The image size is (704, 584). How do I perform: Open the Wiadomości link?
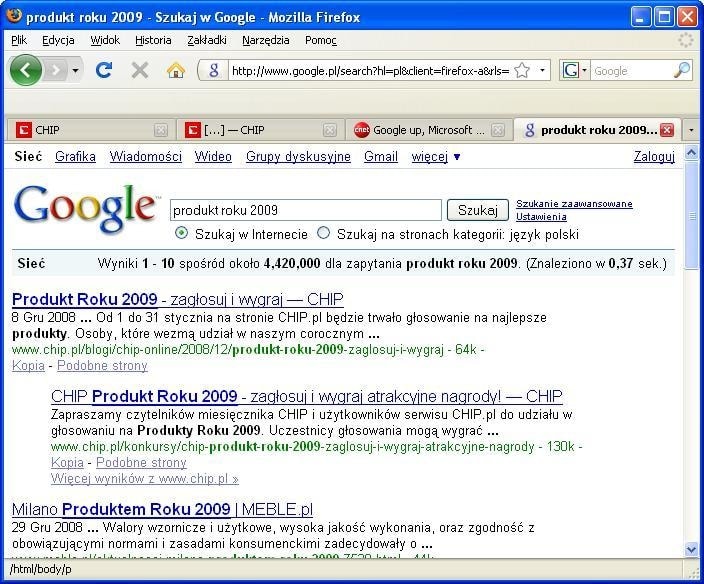145,156
